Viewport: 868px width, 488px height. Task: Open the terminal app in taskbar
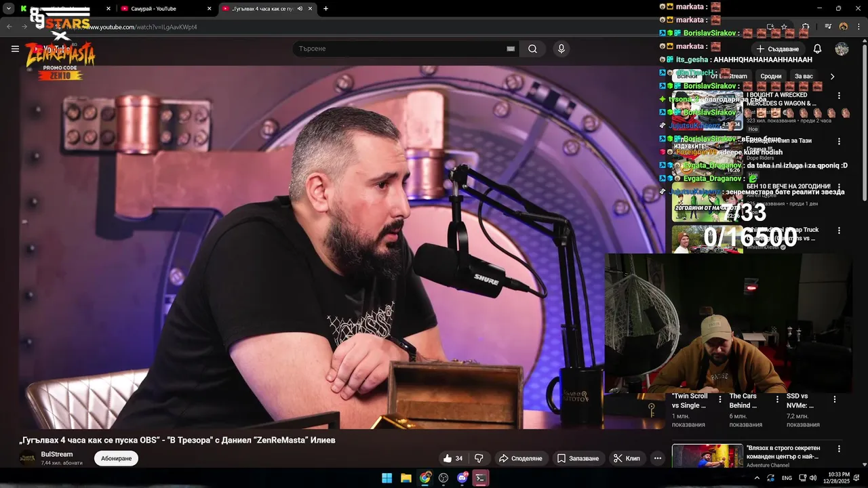[481, 478]
